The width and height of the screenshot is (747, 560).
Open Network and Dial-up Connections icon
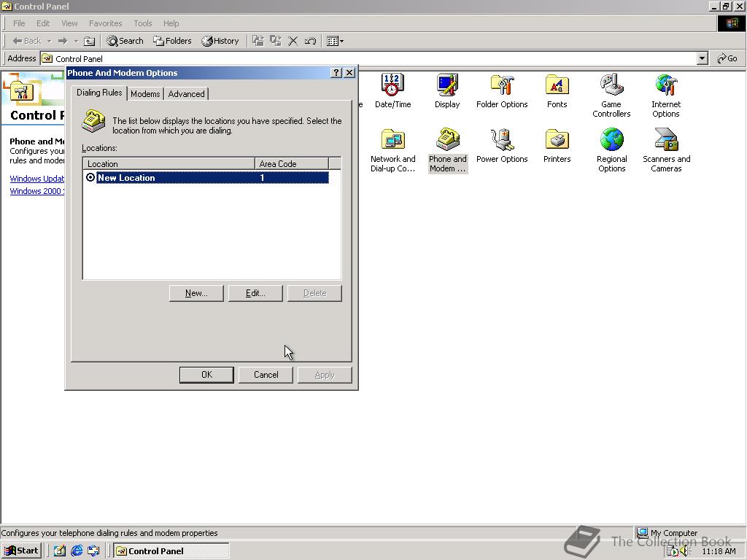392,150
